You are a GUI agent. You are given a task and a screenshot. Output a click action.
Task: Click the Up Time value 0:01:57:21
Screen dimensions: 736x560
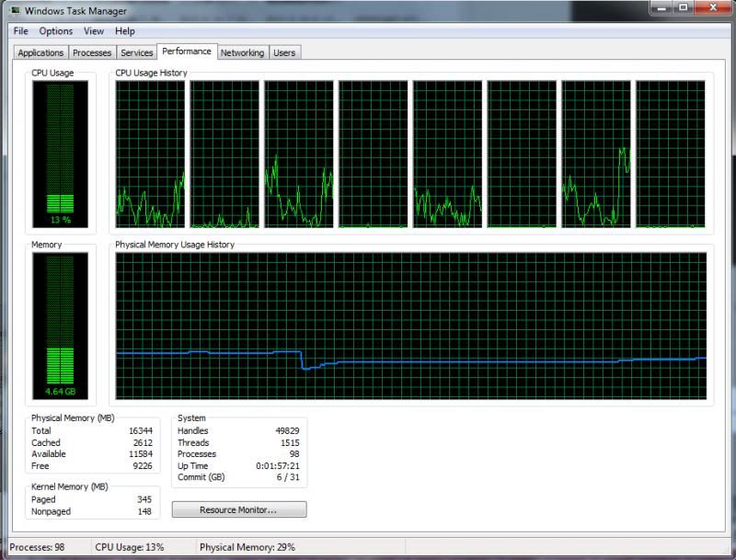pos(278,465)
